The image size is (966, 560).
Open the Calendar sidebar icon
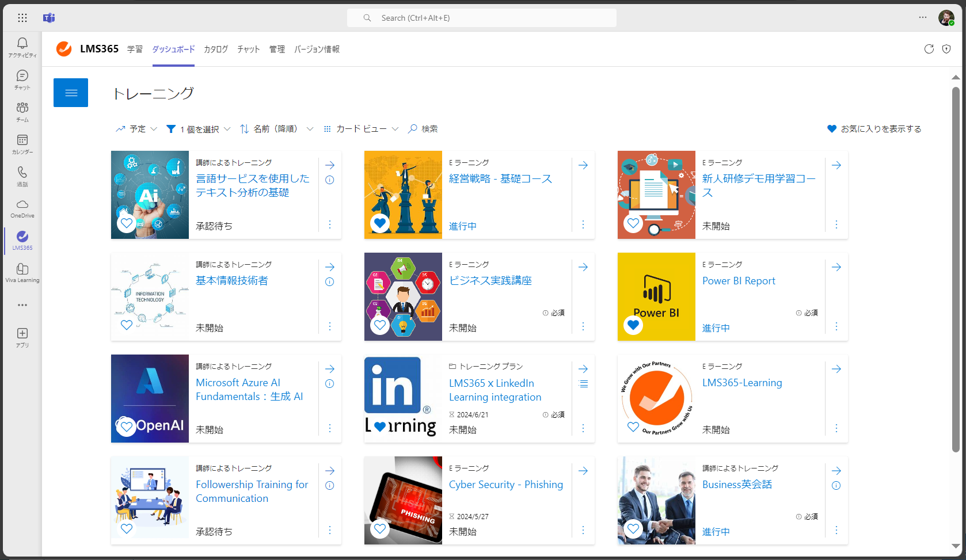coord(22,144)
